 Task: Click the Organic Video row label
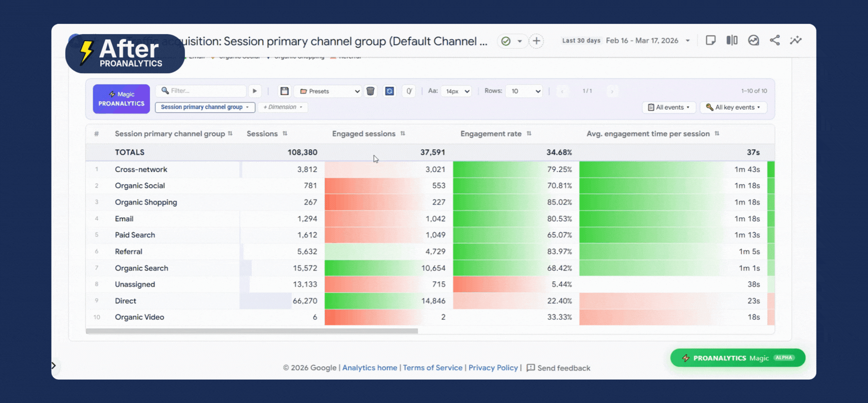pos(140,317)
